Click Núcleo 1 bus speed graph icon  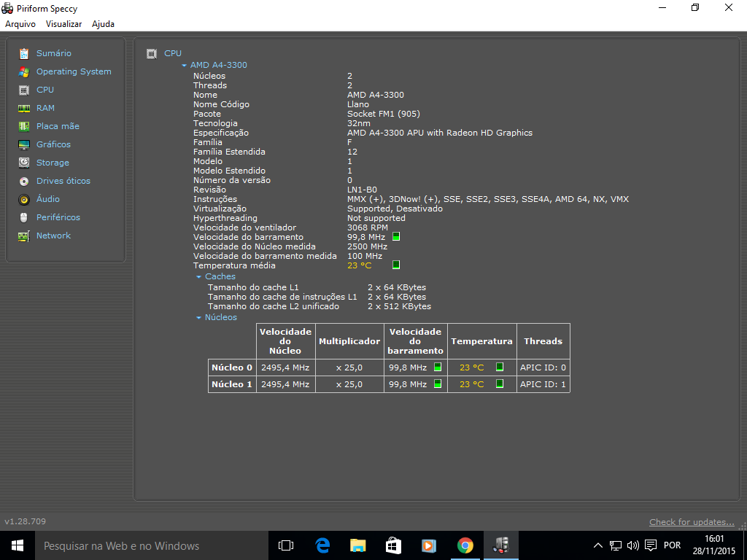pos(438,384)
